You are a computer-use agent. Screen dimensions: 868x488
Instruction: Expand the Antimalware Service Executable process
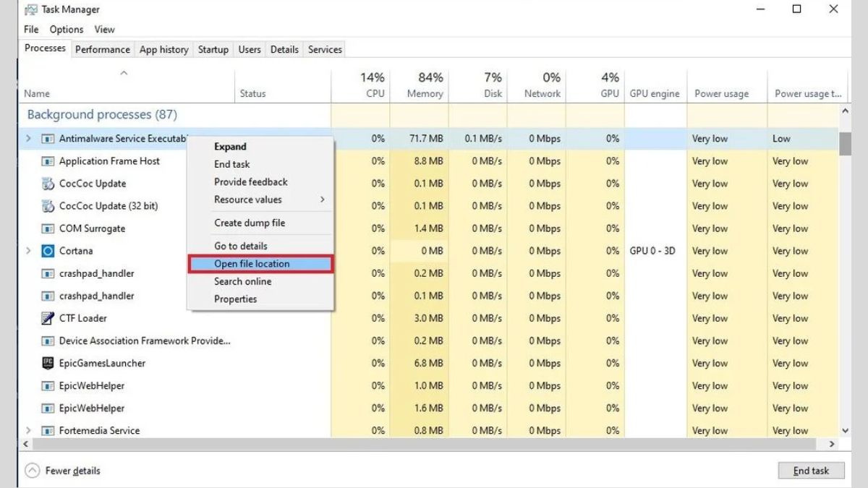click(27, 138)
